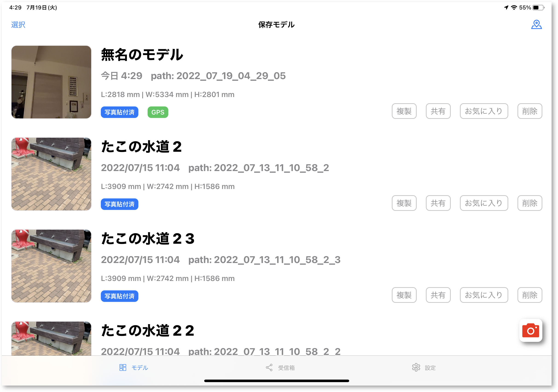The width and height of the screenshot is (558, 392).
Task: Tap the 今日 4:29 timestamp
Action: click(x=122, y=76)
